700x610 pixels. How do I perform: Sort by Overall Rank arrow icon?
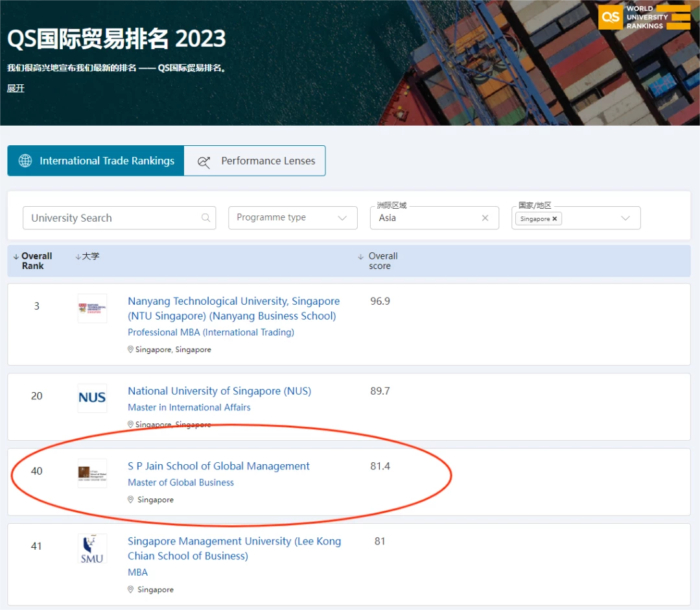click(x=16, y=256)
